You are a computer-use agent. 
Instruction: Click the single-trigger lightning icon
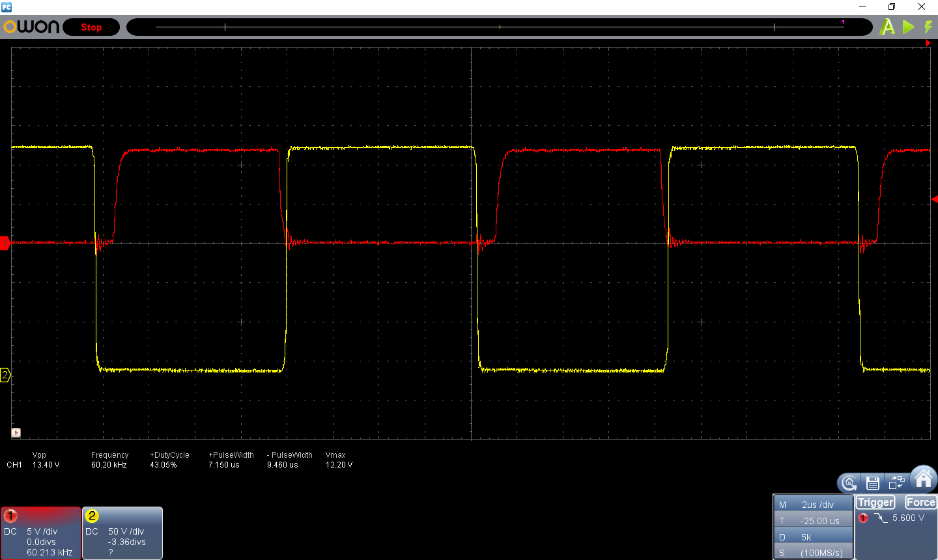tap(928, 27)
